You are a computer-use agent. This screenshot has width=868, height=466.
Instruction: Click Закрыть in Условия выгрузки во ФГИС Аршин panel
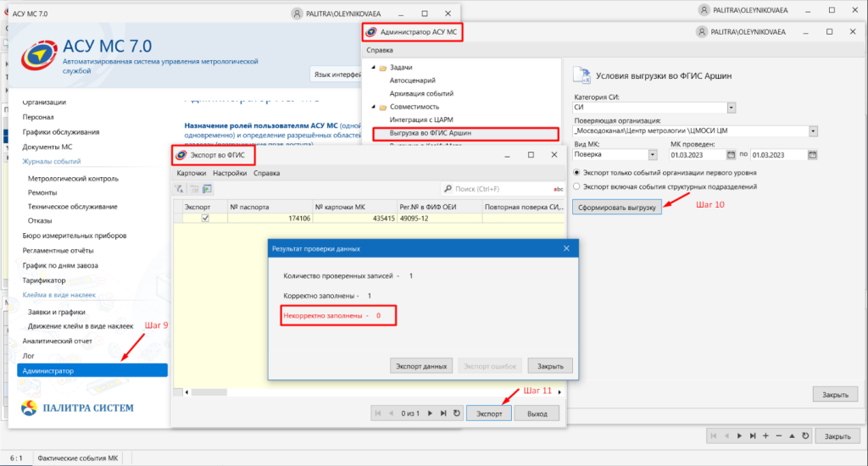click(835, 395)
